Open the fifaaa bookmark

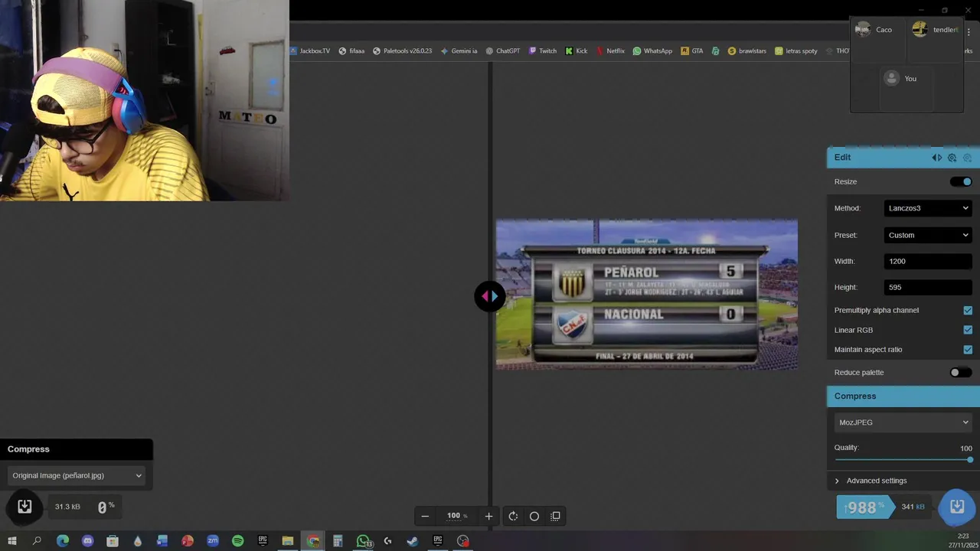pyautogui.click(x=351, y=51)
